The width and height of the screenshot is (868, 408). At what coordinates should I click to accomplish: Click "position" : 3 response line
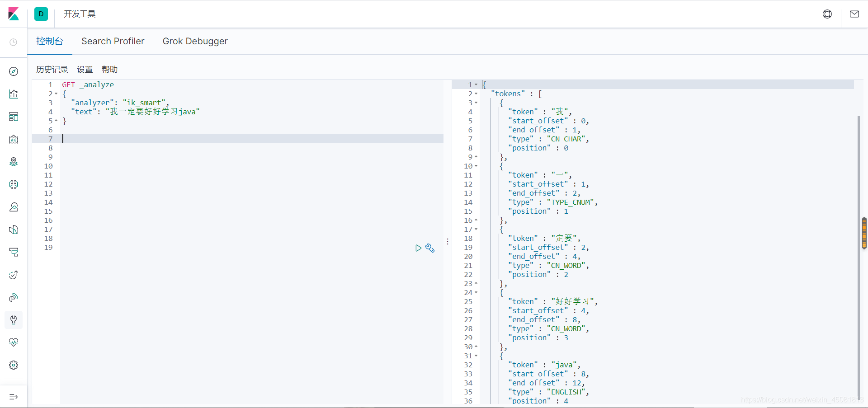[538, 338]
